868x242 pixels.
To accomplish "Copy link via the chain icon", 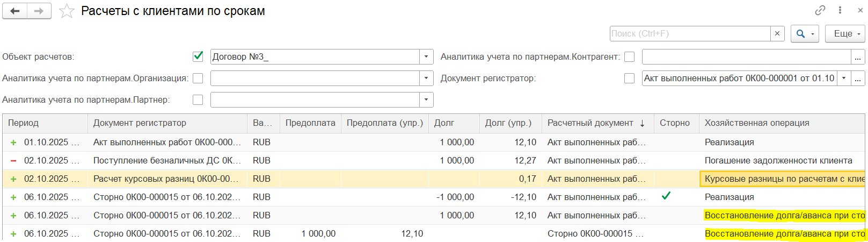I will coord(820,10).
